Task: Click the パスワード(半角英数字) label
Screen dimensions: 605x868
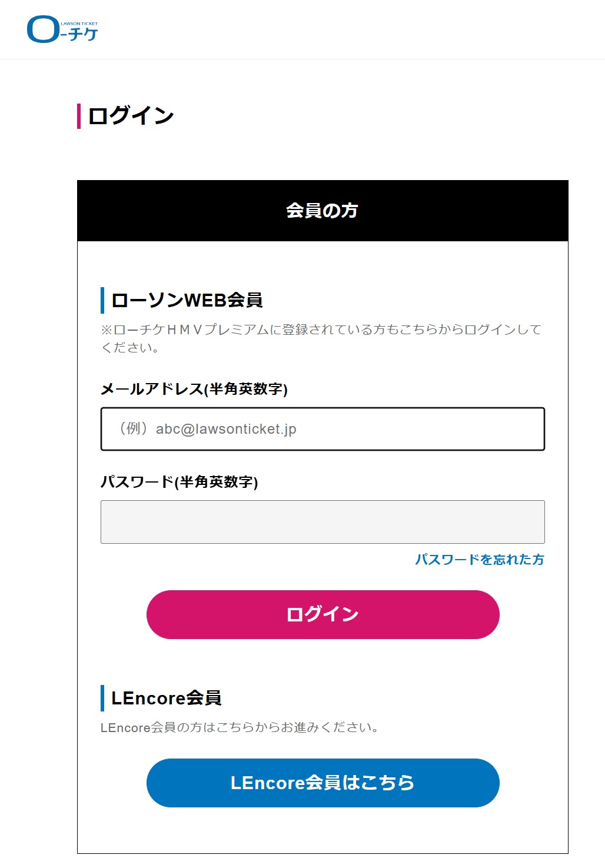Action: pyautogui.click(x=179, y=482)
